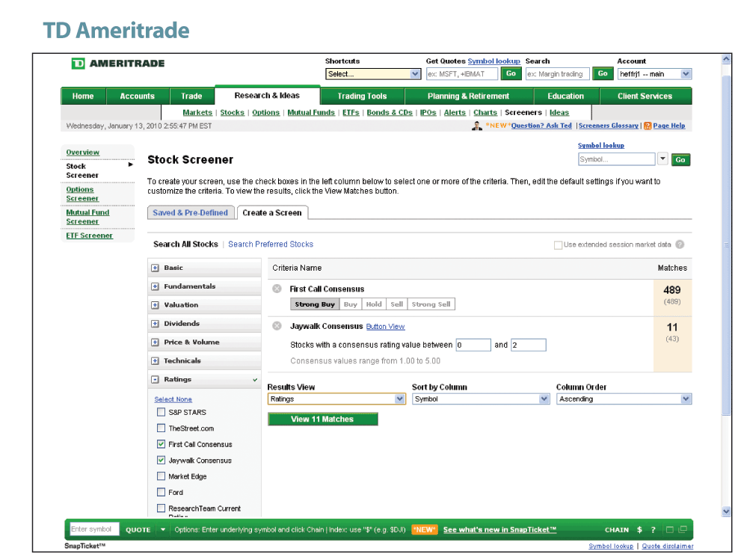The width and height of the screenshot is (738, 560).
Task: Open Search Preferred Stocks link
Action: pyautogui.click(x=271, y=244)
